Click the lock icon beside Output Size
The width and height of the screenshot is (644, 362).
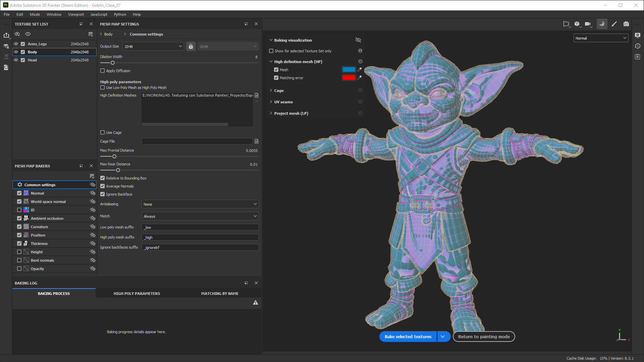191,47
